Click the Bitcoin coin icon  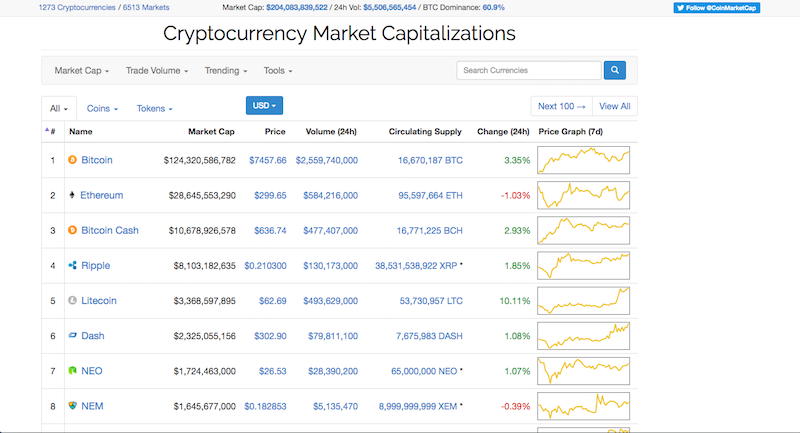[x=72, y=160]
